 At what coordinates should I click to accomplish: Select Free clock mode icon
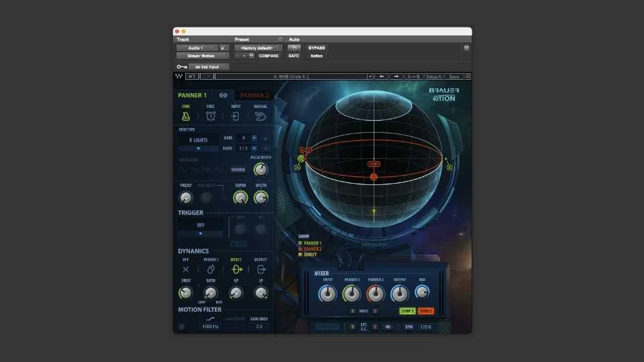click(x=211, y=116)
